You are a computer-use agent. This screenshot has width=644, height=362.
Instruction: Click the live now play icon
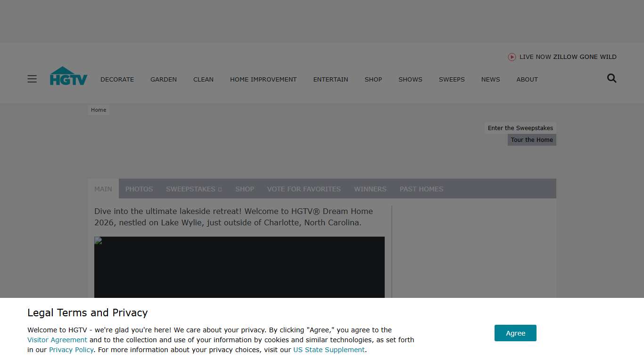coord(512,57)
